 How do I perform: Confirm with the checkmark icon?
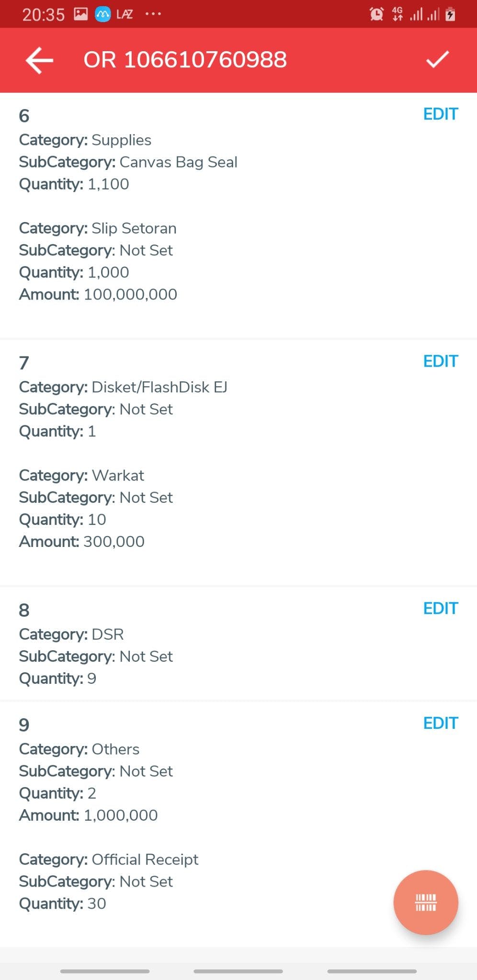tap(437, 60)
